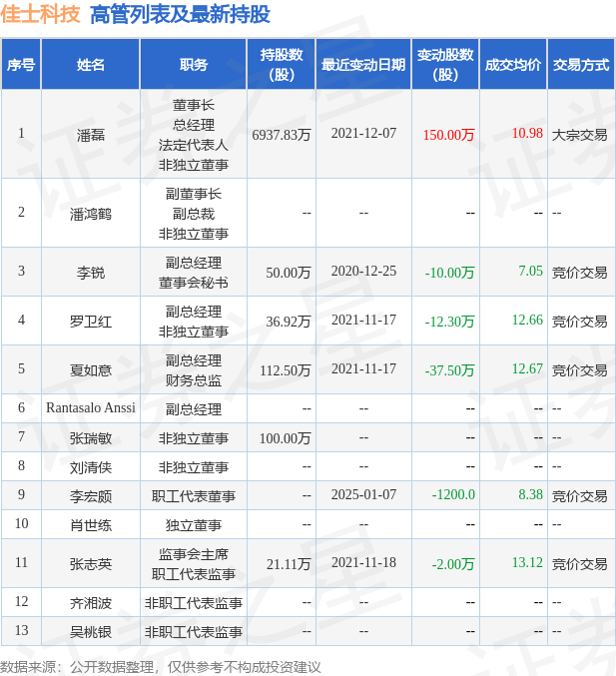
Task: Click red change value 150.00万
Action: (x=448, y=135)
